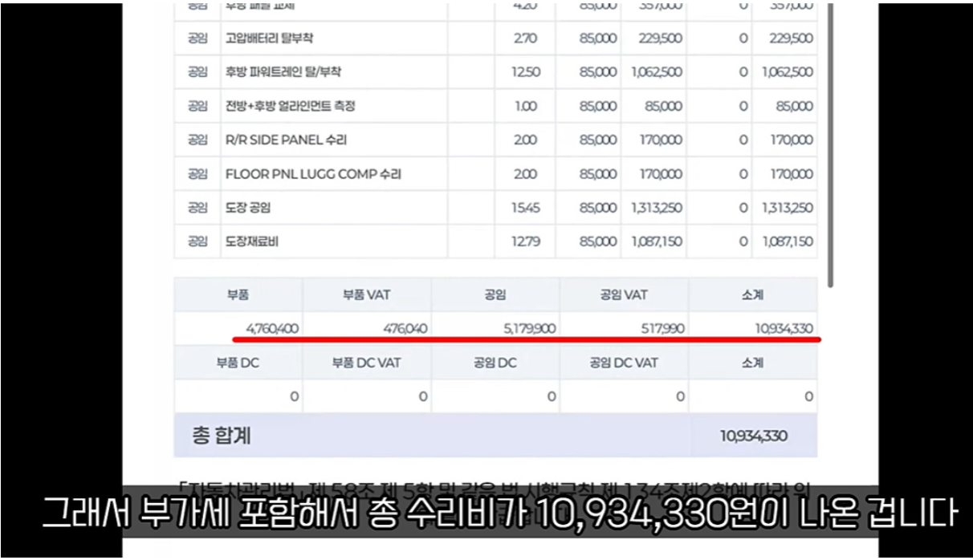Click the 공임 VAT column header

pos(624,295)
